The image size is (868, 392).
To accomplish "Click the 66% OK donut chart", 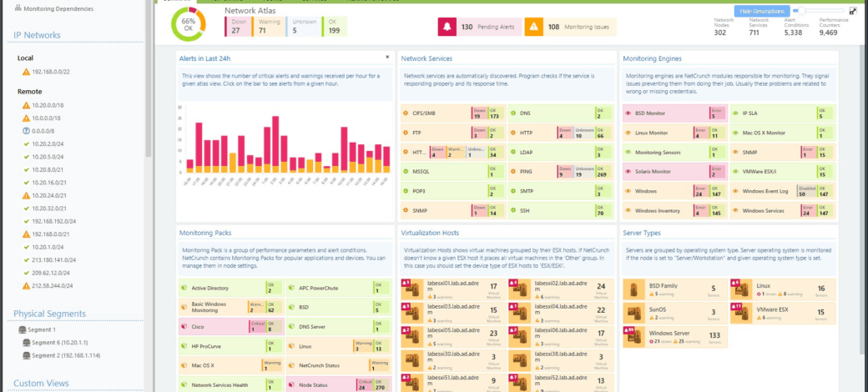I will coord(188,26).
